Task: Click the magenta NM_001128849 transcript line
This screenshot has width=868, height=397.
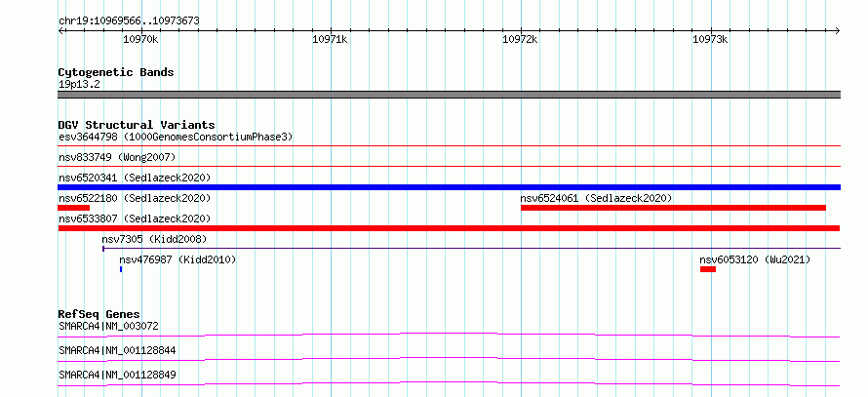Action: [x=449, y=383]
